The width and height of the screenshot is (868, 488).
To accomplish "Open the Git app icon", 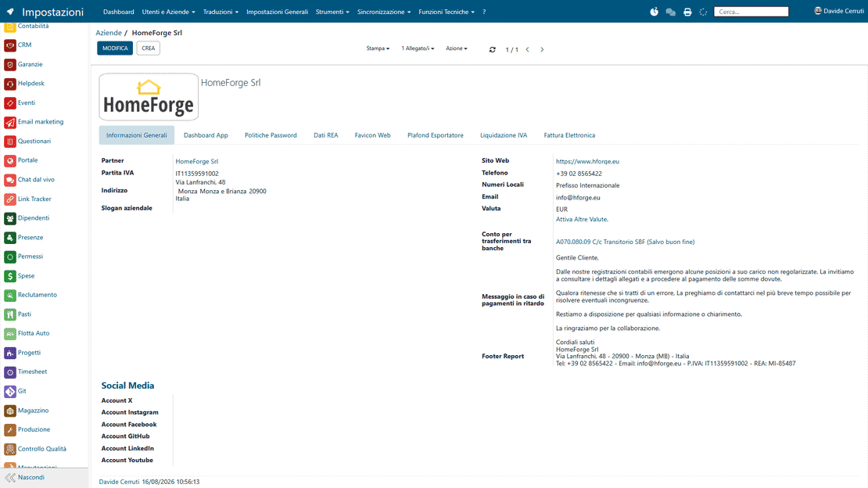I will [10, 392].
